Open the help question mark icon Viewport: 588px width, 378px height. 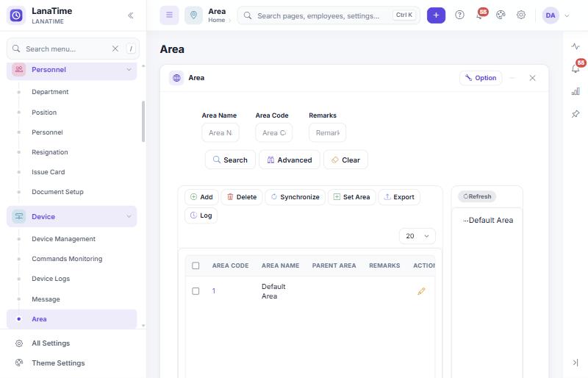pyautogui.click(x=459, y=15)
